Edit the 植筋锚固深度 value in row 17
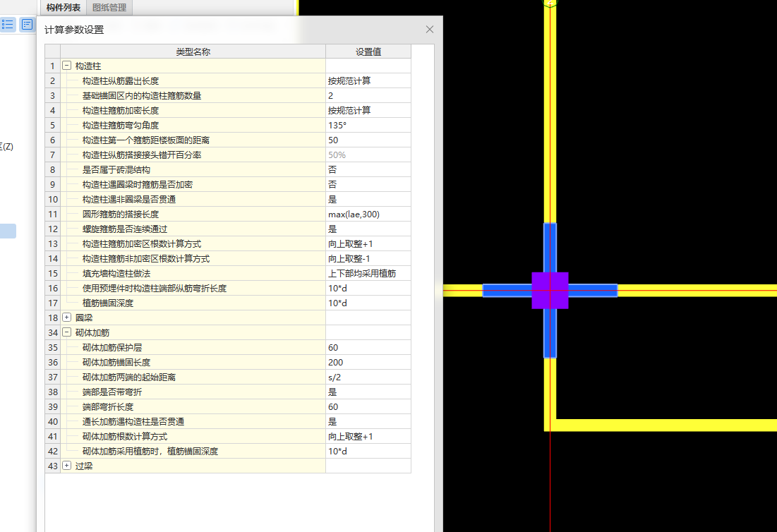 [368, 303]
